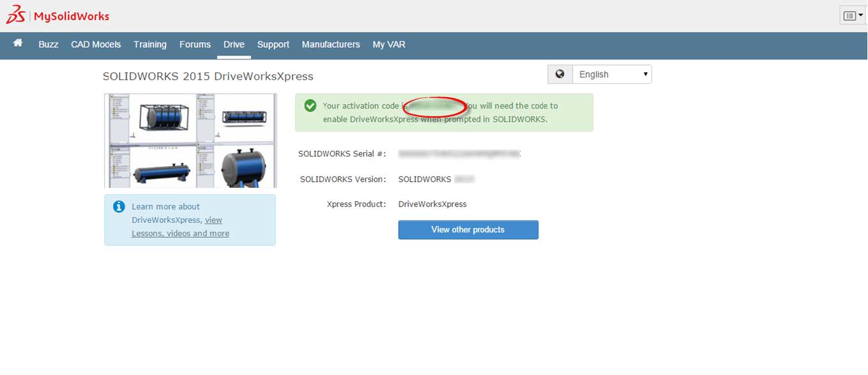Click the View other products button

pos(468,230)
